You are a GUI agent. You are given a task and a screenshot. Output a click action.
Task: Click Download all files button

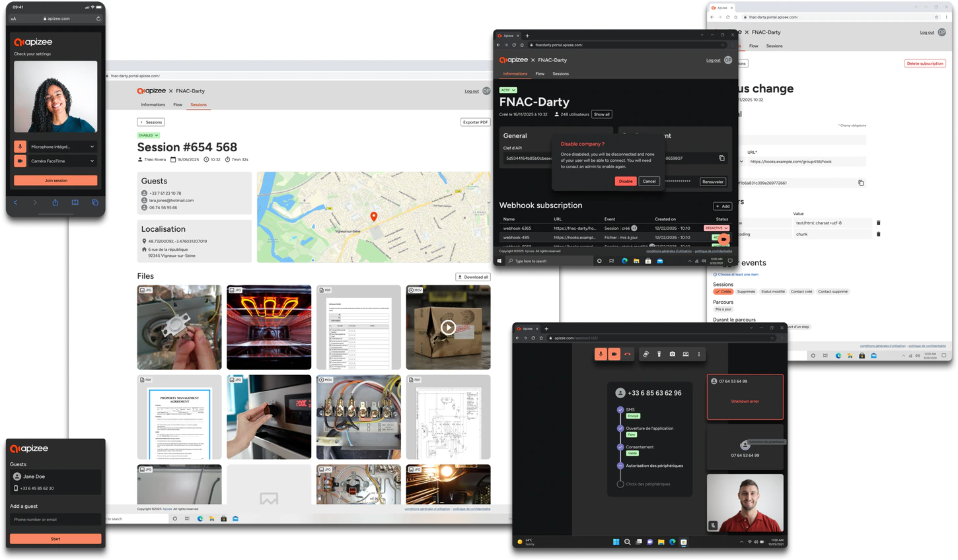[473, 277]
